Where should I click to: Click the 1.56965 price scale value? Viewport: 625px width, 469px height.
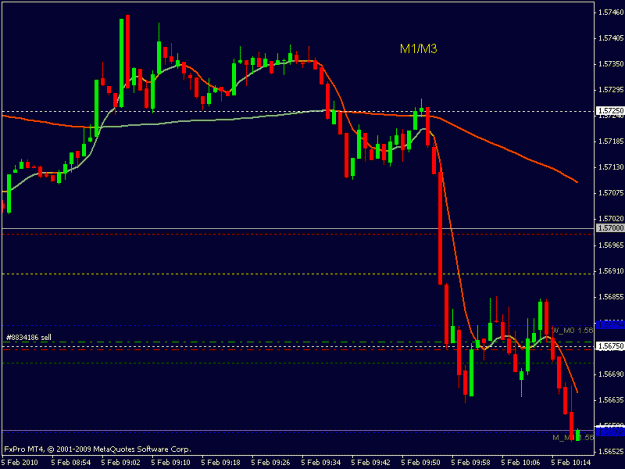pyautogui.click(x=611, y=245)
